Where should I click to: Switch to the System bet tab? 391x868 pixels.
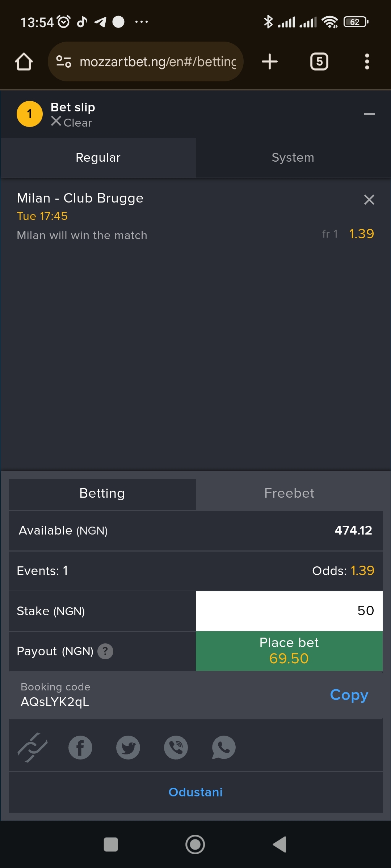(x=293, y=157)
